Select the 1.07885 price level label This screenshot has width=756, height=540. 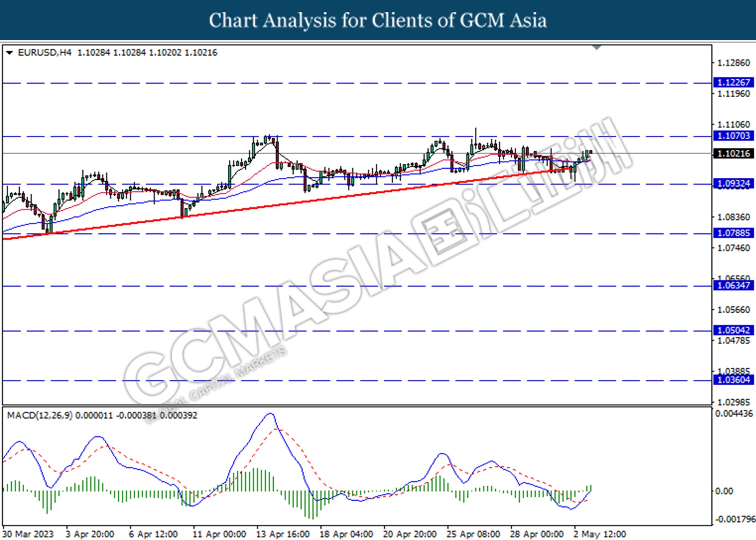click(733, 233)
